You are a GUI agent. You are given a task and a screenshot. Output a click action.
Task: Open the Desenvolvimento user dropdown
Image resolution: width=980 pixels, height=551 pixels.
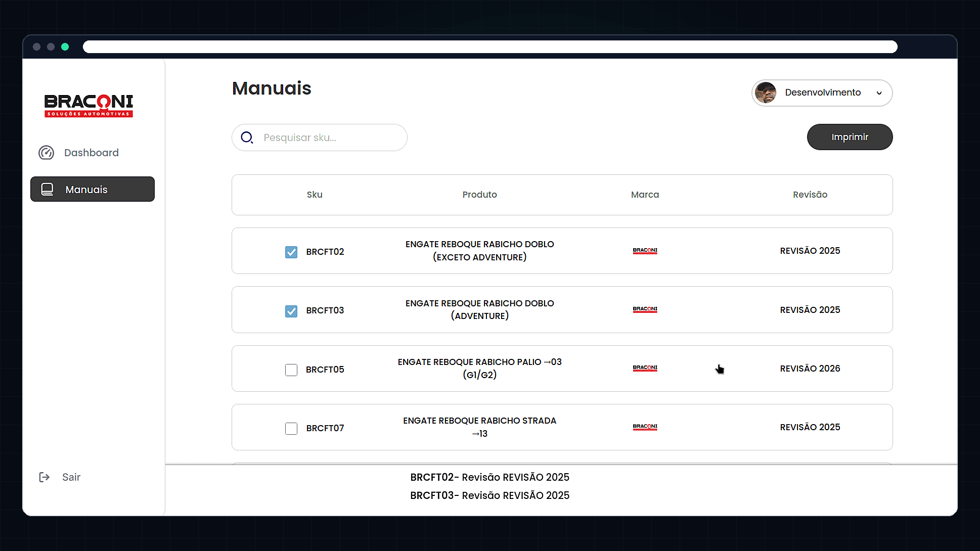(x=822, y=93)
